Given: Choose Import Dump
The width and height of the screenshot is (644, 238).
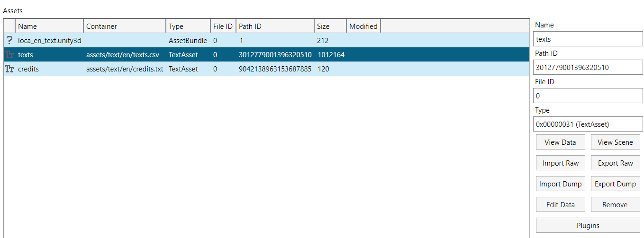Looking at the screenshot, I should [x=561, y=184].
